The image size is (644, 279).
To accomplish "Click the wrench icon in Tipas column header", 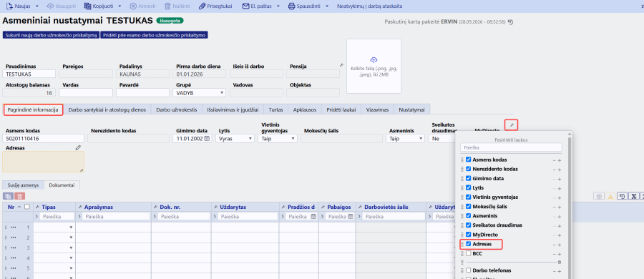I will click(38, 207).
